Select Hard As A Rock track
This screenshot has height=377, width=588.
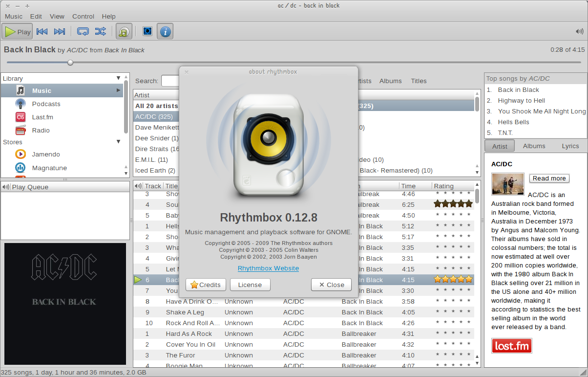tap(303, 333)
